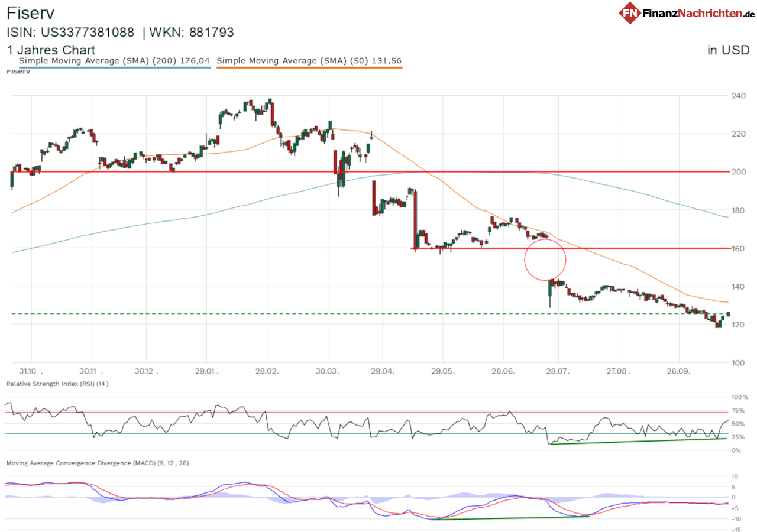
Task: Select the 26.09. date on the time axis
Action: pos(678,371)
